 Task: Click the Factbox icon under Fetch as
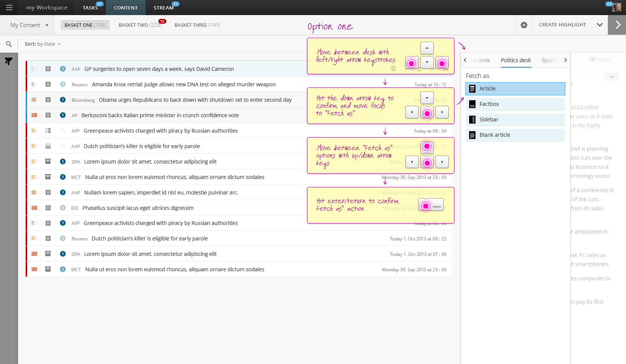pyautogui.click(x=472, y=104)
